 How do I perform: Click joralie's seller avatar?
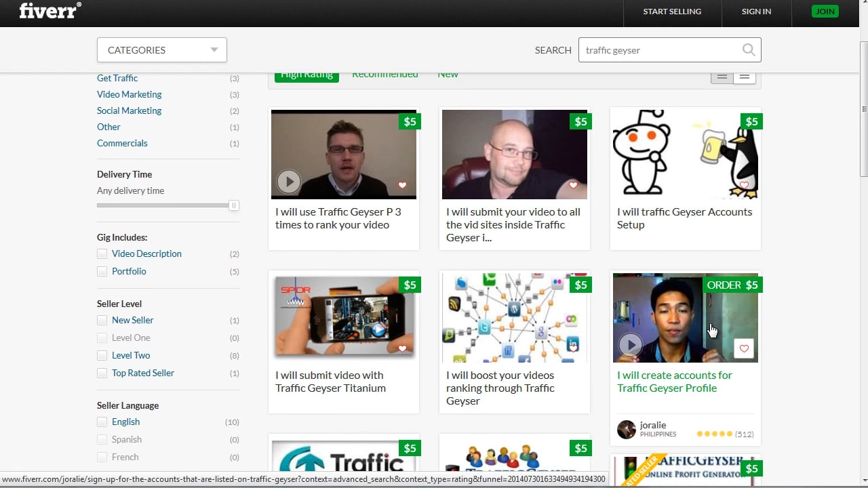[x=626, y=430]
